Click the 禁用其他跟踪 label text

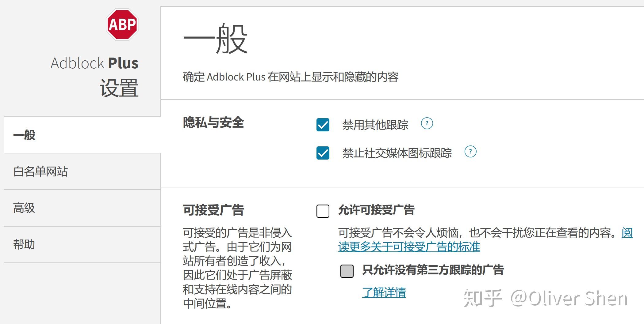tap(375, 125)
